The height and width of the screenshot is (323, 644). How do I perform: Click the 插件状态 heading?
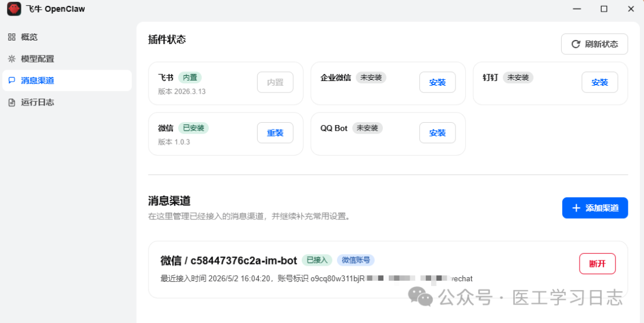point(167,39)
